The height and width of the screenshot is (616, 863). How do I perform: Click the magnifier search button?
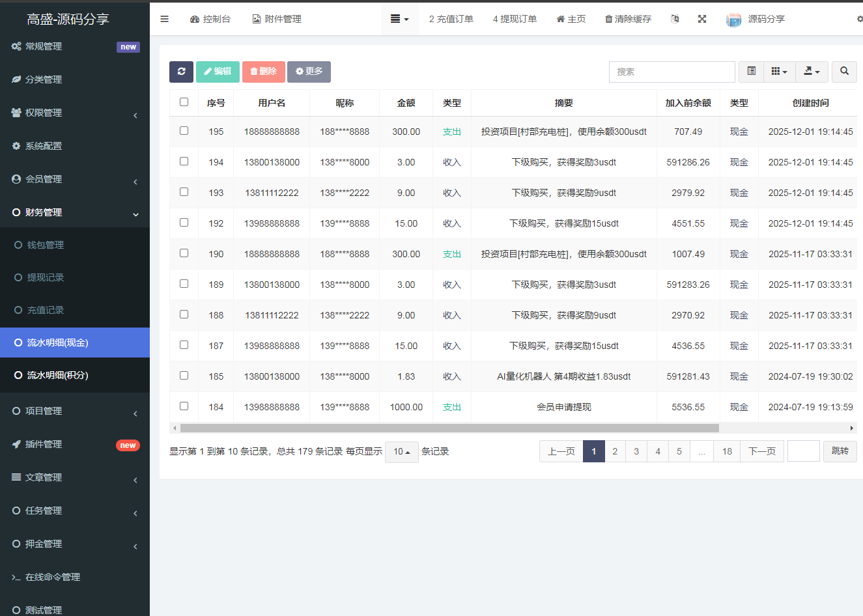tap(844, 72)
